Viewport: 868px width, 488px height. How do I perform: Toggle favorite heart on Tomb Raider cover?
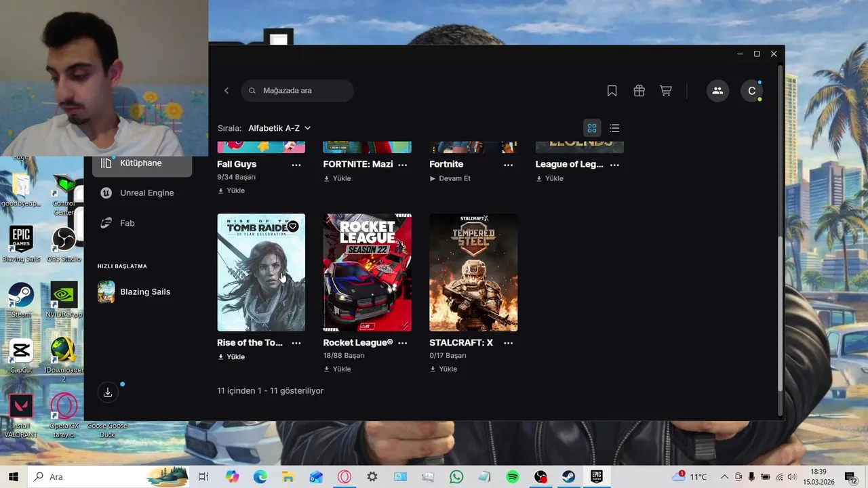pyautogui.click(x=293, y=226)
